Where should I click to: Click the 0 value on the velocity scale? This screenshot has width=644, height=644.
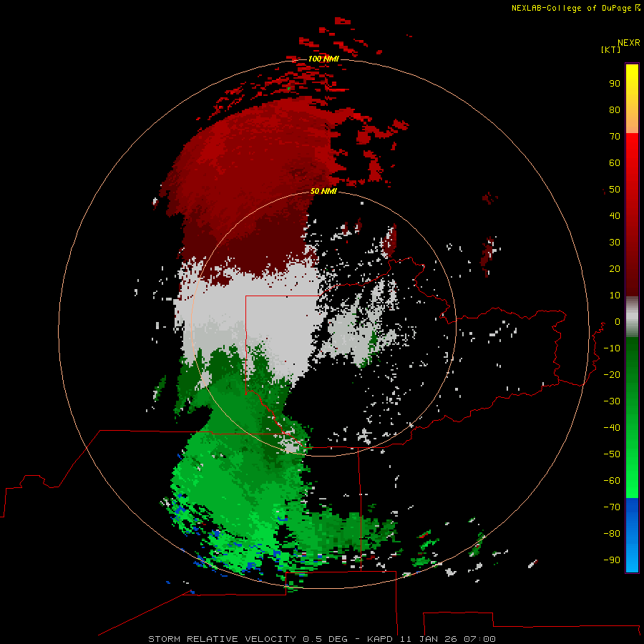[618, 321]
